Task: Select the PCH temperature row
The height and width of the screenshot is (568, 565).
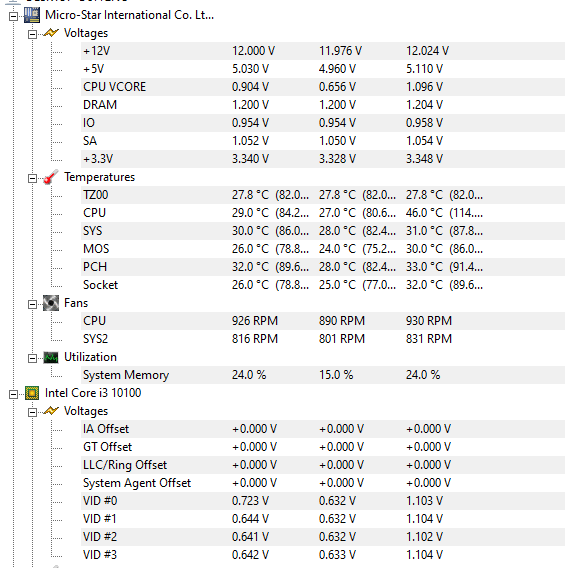Action: pyautogui.click(x=323, y=267)
